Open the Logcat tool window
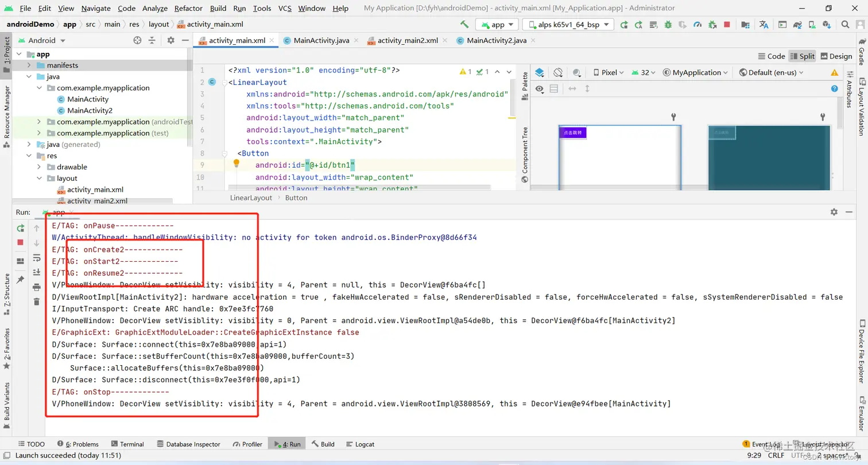Image resolution: width=868 pixels, height=465 pixels. pyautogui.click(x=359, y=444)
